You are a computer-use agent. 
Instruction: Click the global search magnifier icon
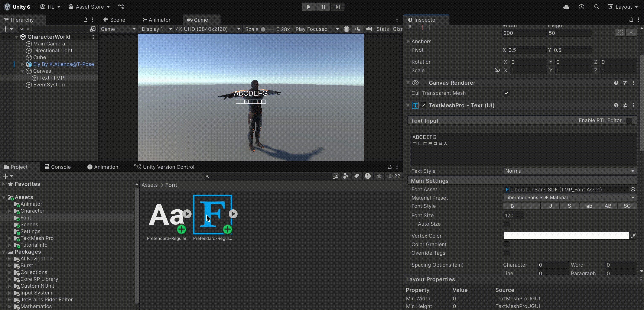(x=597, y=7)
